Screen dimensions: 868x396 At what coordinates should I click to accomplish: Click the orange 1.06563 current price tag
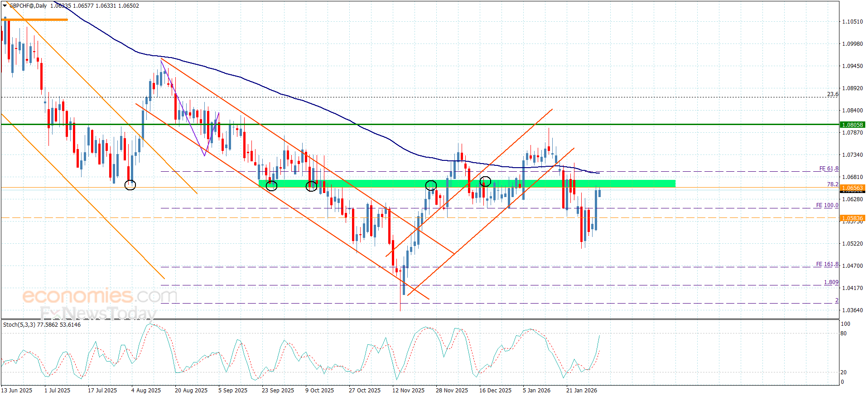852,188
